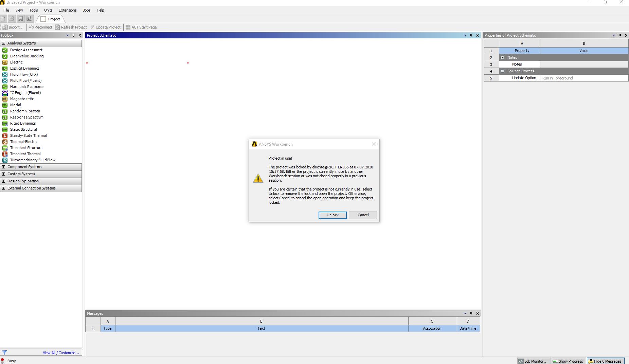The height and width of the screenshot is (364, 629).
Task: Open the ACT Start Page
Action: coord(141,27)
